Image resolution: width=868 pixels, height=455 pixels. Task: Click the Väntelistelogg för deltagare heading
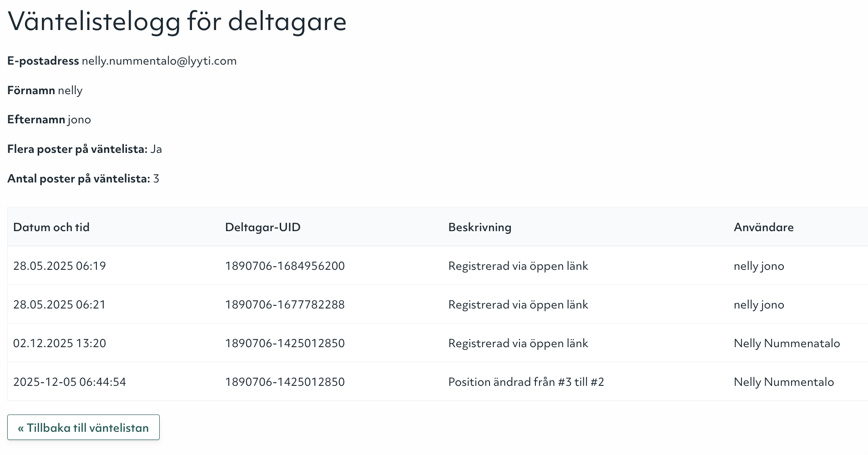pyautogui.click(x=177, y=21)
